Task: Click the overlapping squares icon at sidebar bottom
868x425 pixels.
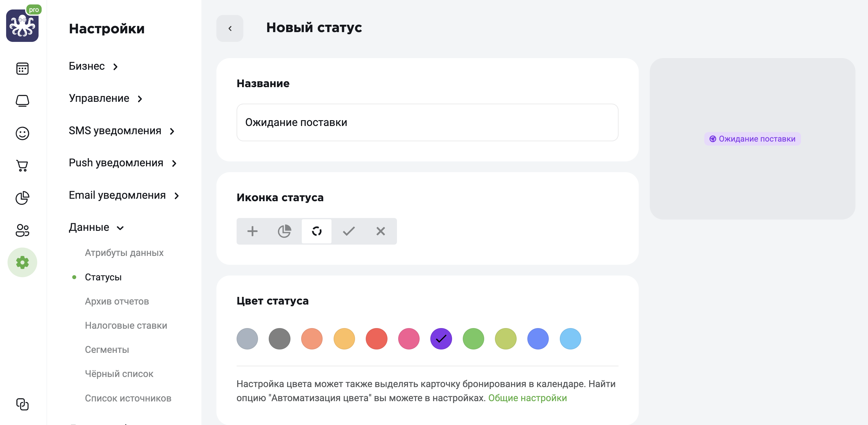Action: pyautogui.click(x=22, y=404)
